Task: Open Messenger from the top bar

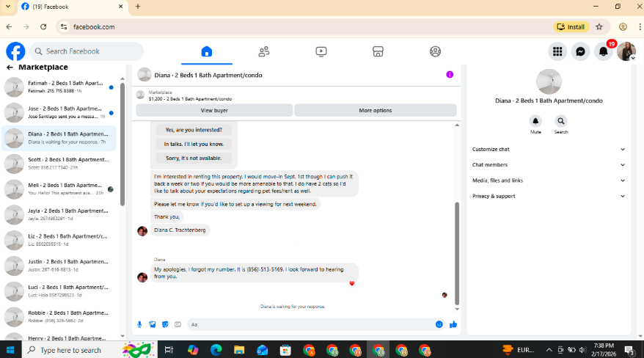Action: (x=580, y=51)
